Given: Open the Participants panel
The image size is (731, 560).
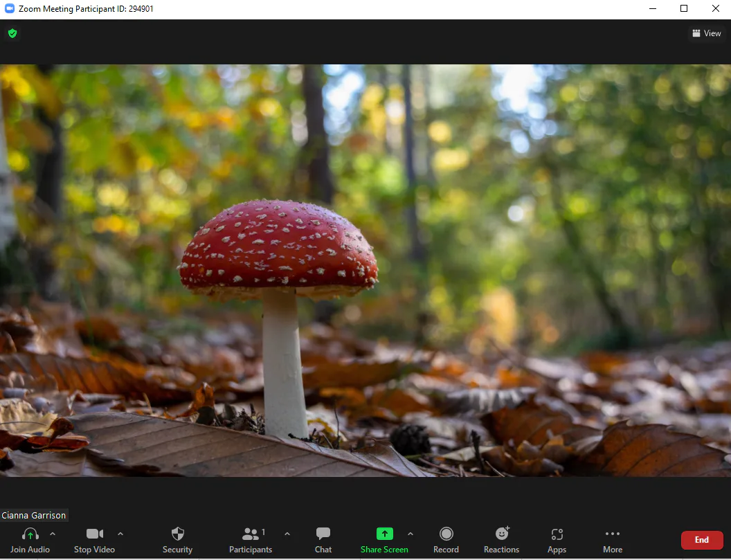Looking at the screenshot, I should 251,540.
